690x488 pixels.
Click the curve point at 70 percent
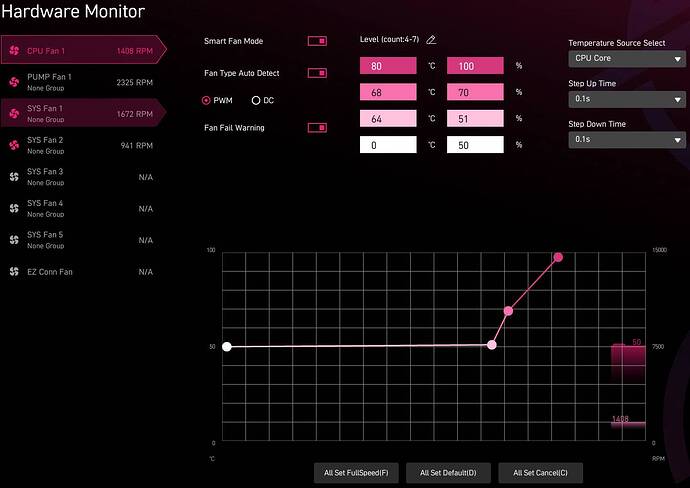click(508, 311)
